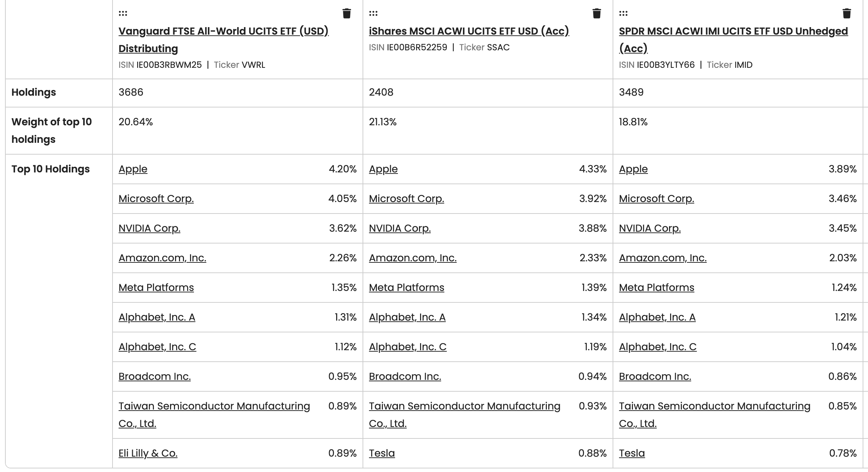Open Eli Lilly & Co. holding link
This screenshot has width=868, height=472.
(148, 453)
